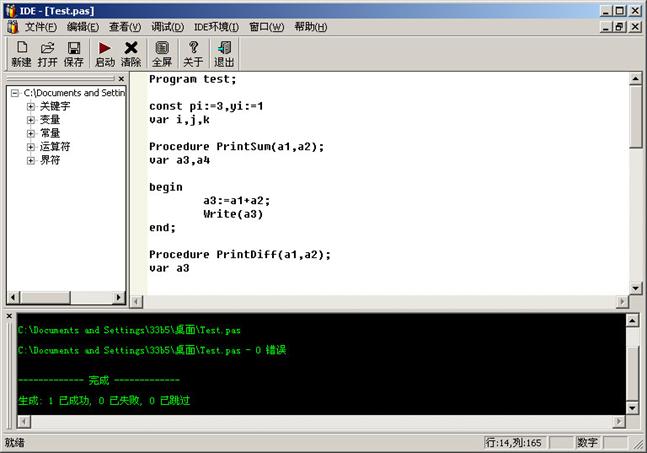
Task: Open the IDE环境(I) menu
Action: click(216, 27)
